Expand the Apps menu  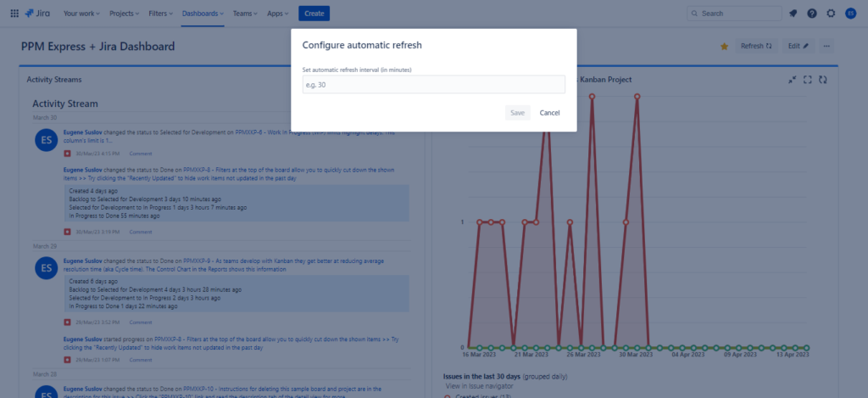pyautogui.click(x=277, y=14)
